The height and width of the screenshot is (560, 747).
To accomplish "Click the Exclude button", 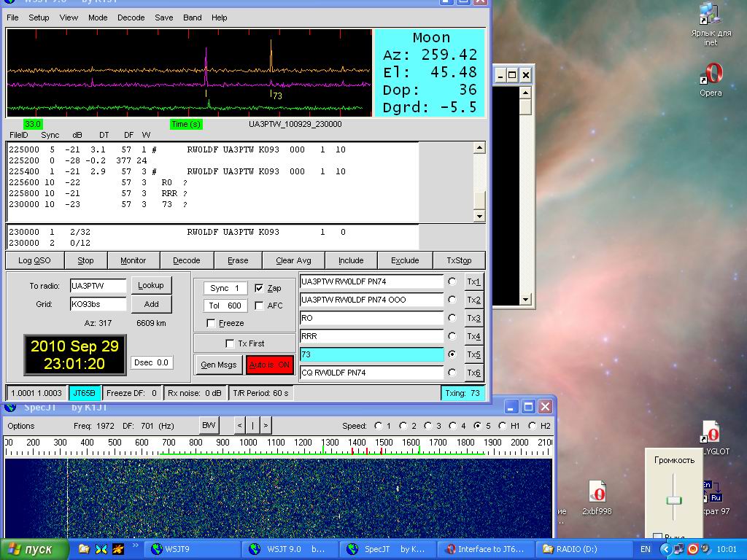I will [405, 260].
